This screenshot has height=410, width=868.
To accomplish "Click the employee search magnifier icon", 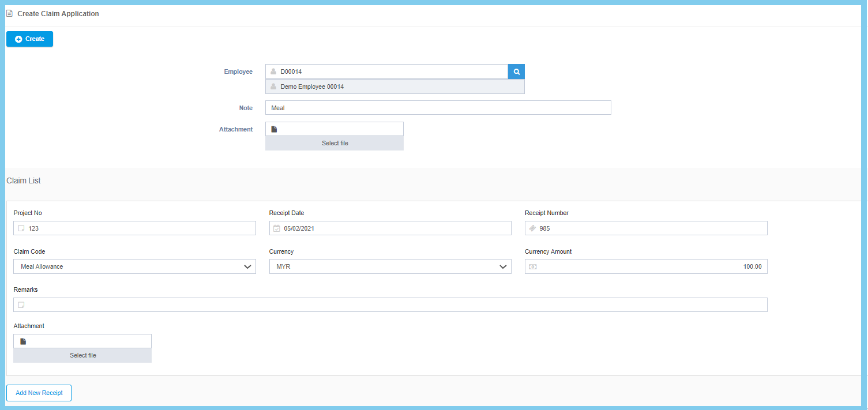I will point(516,72).
